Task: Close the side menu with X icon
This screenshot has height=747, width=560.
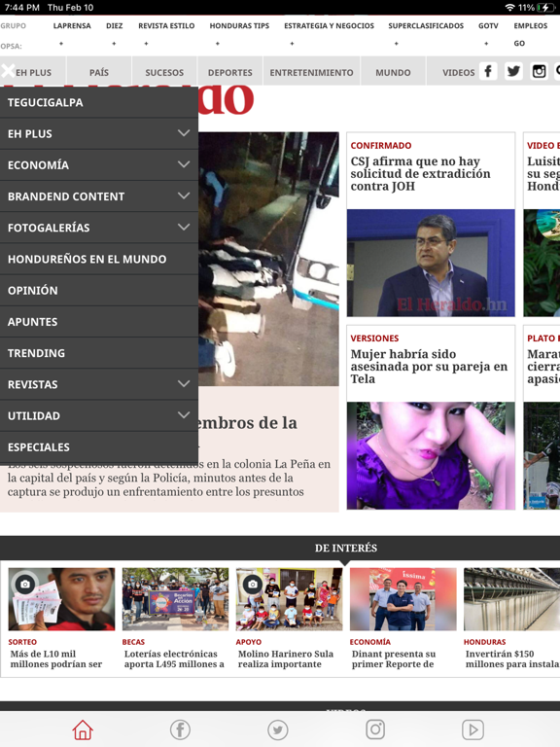Action: click(8, 70)
